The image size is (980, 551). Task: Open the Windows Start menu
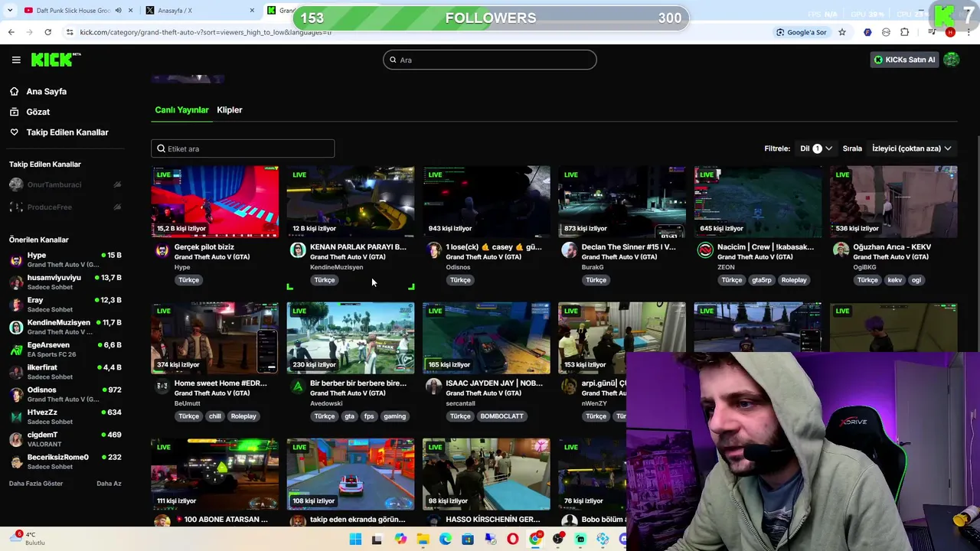[x=355, y=540]
